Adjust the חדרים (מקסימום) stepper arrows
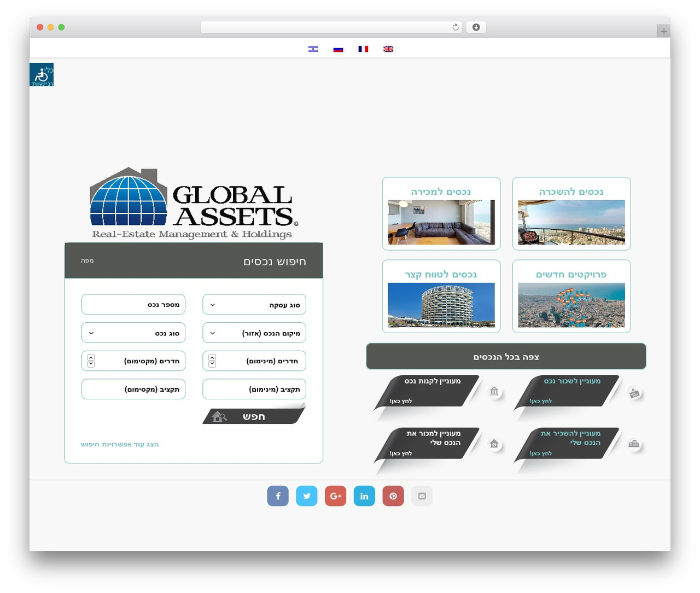Viewport: 700px width, 593px height. click(x=91, y=361)
